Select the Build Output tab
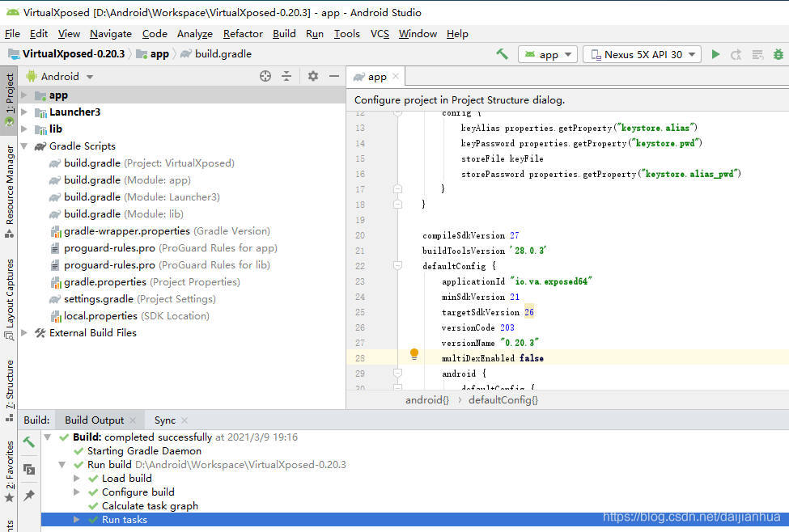The image size is (789, 532). click(94, 420)
